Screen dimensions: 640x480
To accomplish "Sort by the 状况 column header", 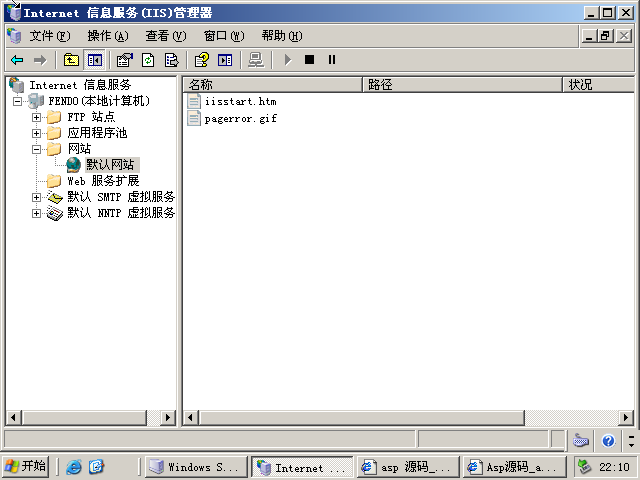I will point(599,84).
